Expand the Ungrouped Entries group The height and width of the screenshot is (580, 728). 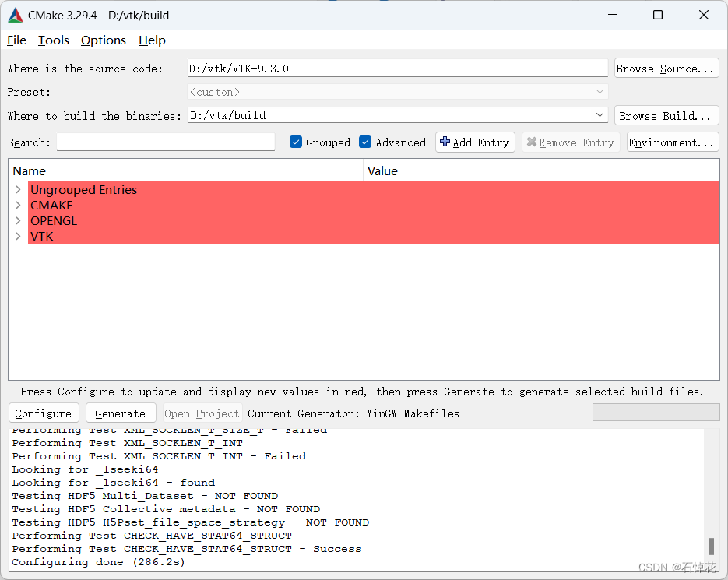17,189
